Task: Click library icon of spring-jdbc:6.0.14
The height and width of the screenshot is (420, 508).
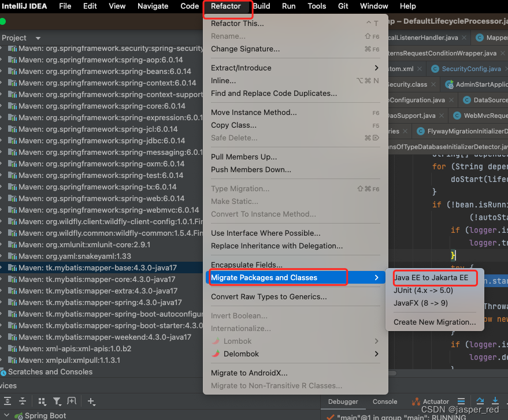Action: pos(12,141)
